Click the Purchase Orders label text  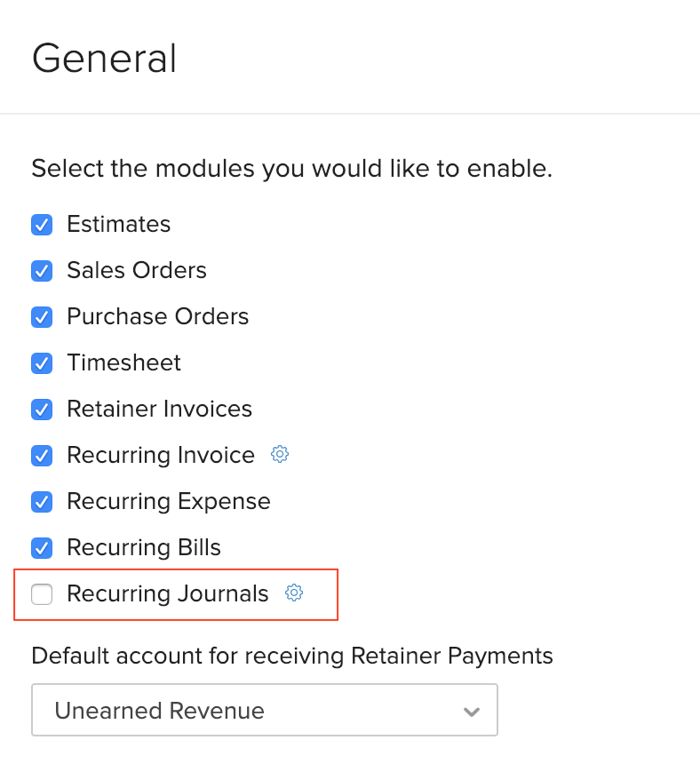tap(157, 316)
